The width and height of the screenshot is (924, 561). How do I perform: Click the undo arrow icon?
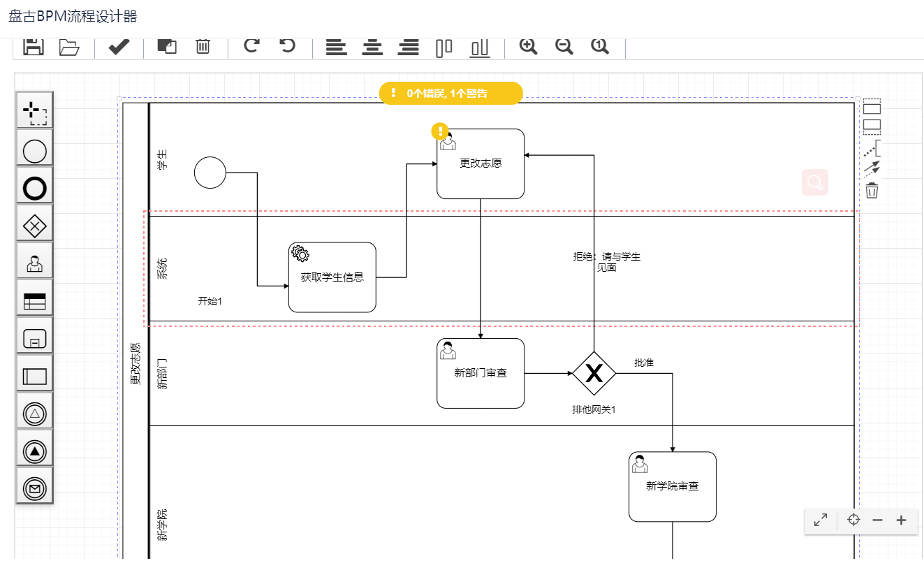pos(287,46)
